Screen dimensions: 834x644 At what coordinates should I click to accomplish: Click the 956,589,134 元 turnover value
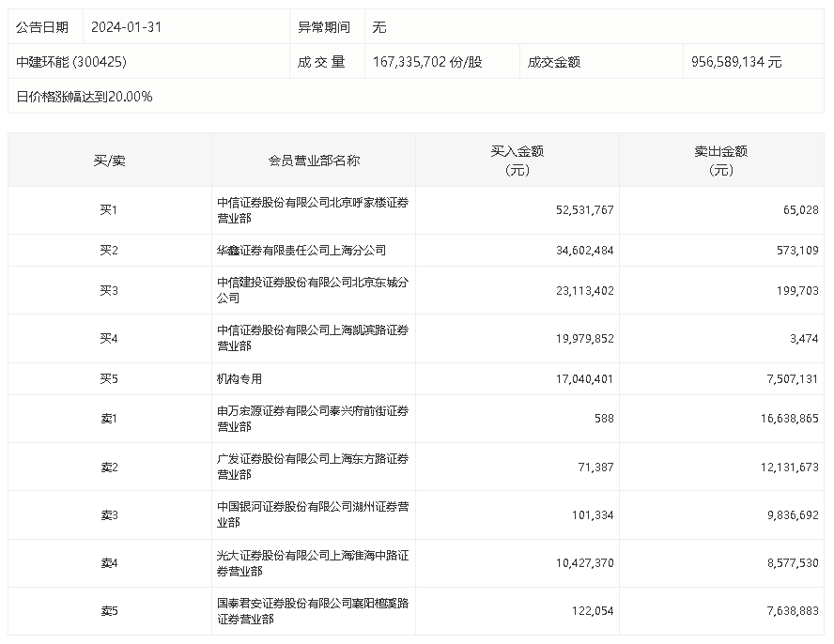click(736, 62)
